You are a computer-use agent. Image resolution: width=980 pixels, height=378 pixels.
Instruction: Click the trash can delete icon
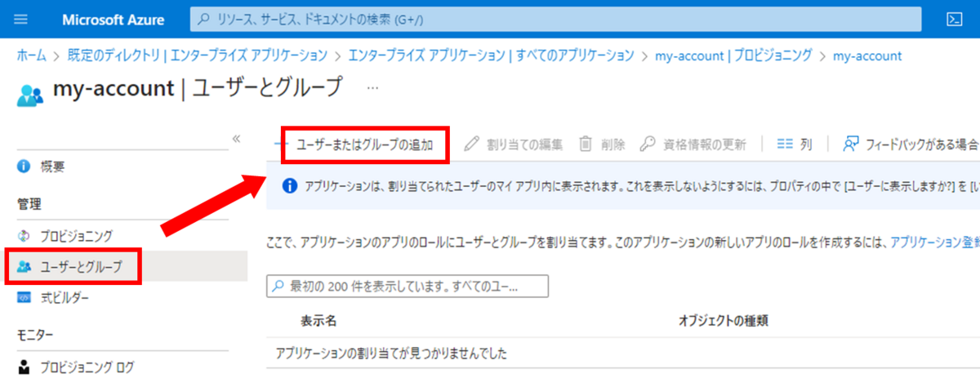586,145
